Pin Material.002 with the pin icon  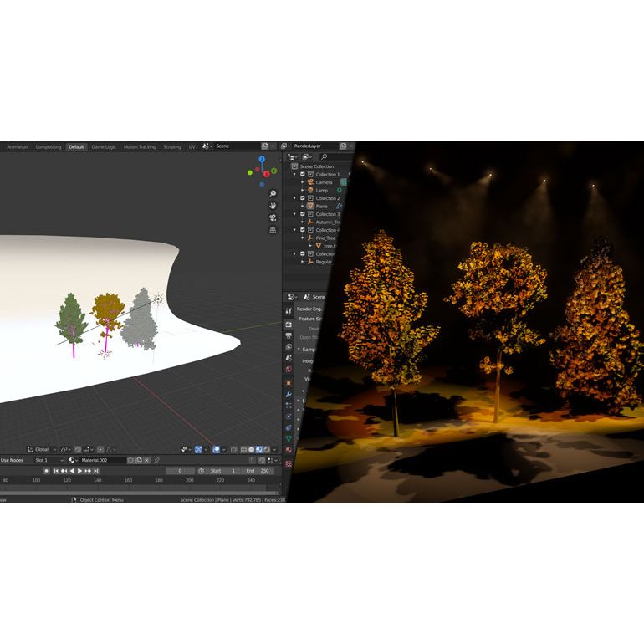tap(156, 460)
